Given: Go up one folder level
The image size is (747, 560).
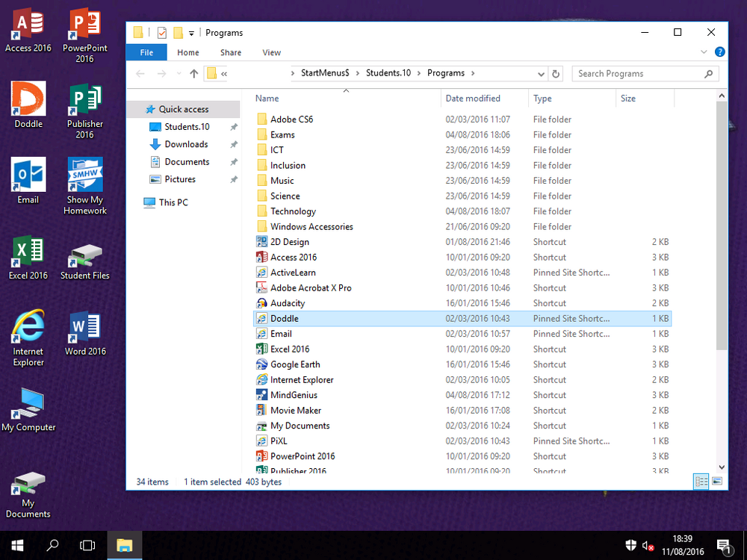Looking at the screenshot, I should coord(194,73).
